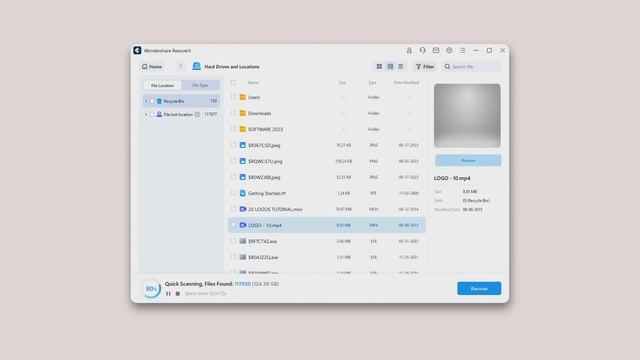Click the Downloads folder icon

tap(242, 113)
